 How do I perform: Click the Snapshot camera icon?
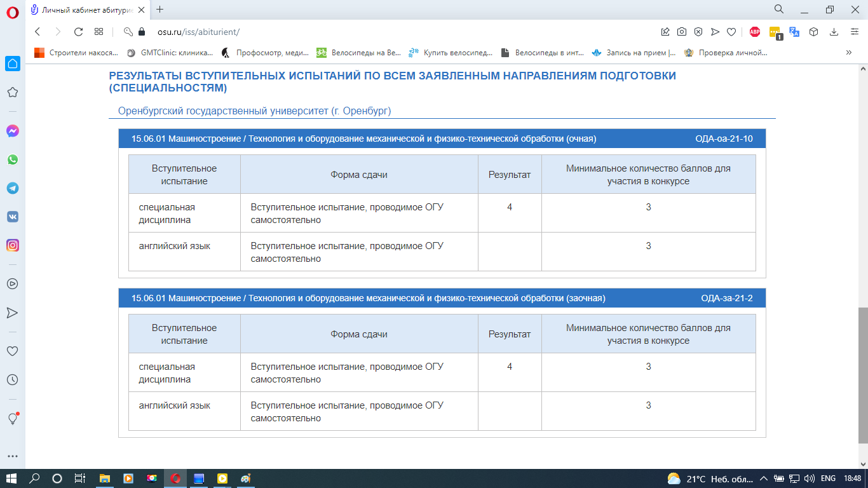pos(681,32)
